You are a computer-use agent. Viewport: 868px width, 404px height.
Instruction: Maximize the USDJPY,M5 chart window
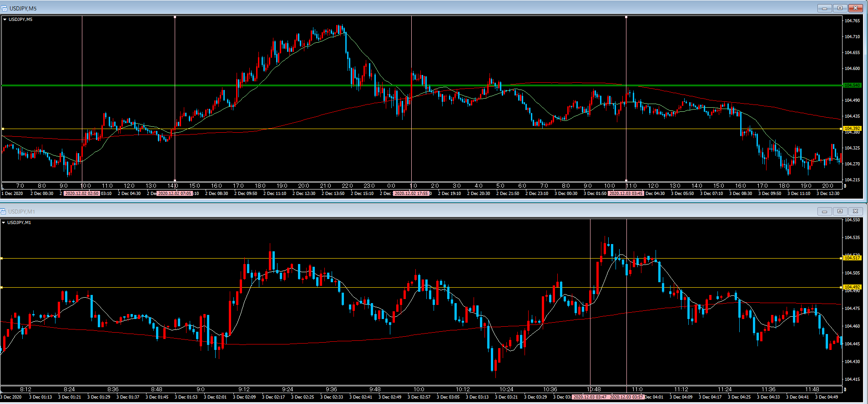840,8
